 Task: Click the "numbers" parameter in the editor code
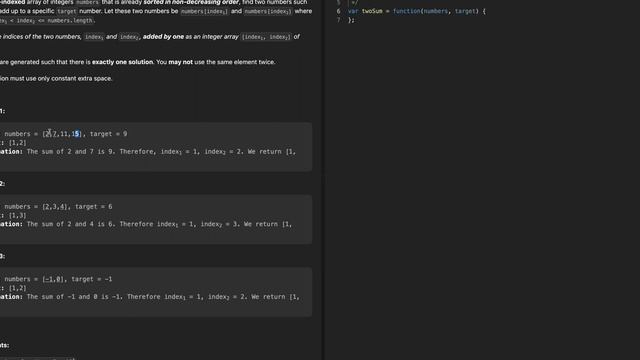click(x=436, y=11)
